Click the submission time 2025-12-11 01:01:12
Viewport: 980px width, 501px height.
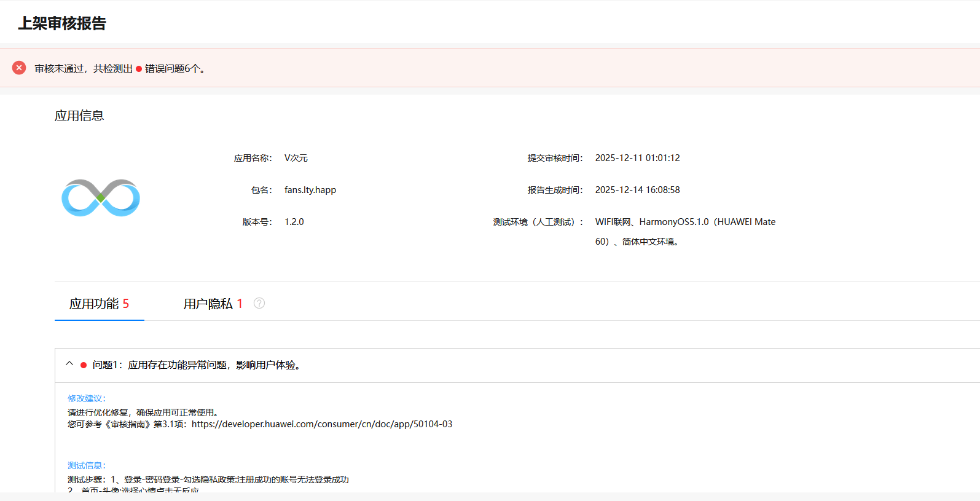(x=637, y=158)
